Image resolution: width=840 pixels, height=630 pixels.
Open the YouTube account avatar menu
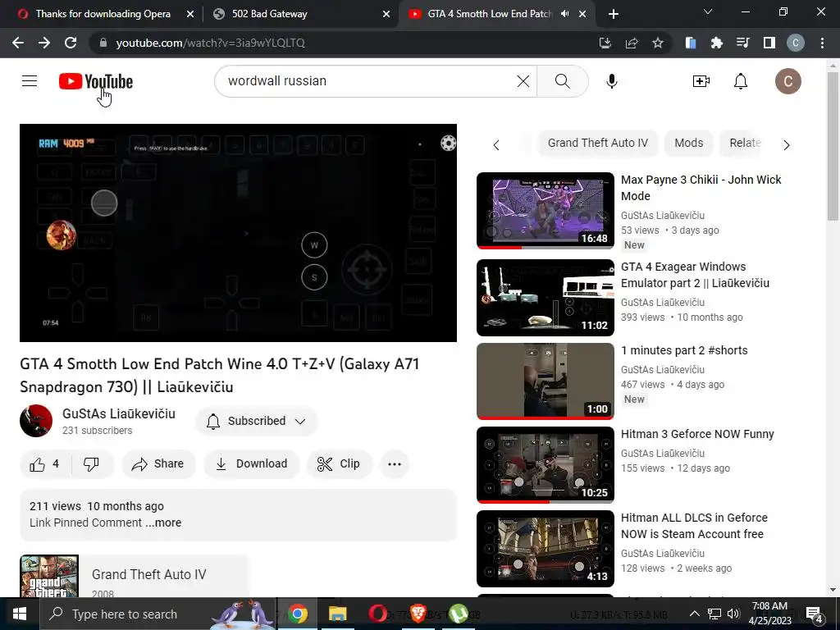(x=788, y=81)
